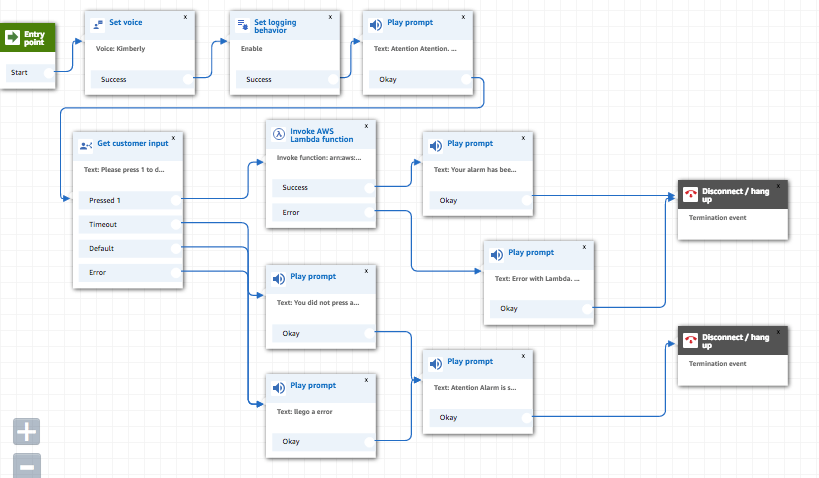
Task: Select the Error connector on Lambda block
Action: 369,212
